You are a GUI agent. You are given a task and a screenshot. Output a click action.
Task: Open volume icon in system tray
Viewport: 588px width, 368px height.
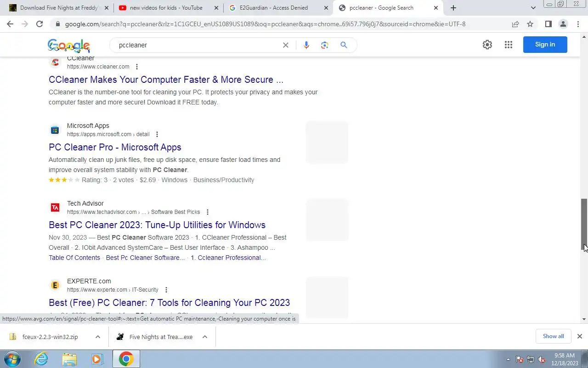(542, 359)
